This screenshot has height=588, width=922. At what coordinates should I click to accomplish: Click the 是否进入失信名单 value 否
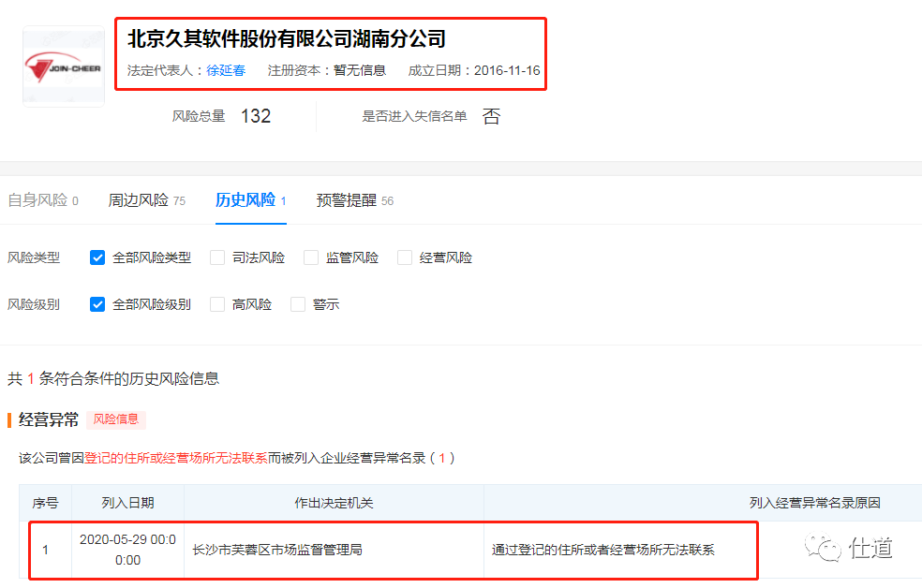[491, 116]
